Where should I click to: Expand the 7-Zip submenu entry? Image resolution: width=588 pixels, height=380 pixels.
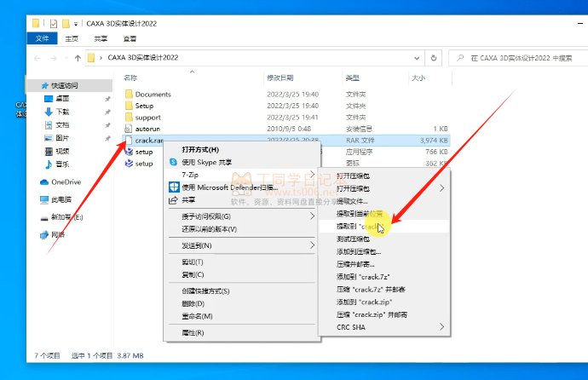242,175
